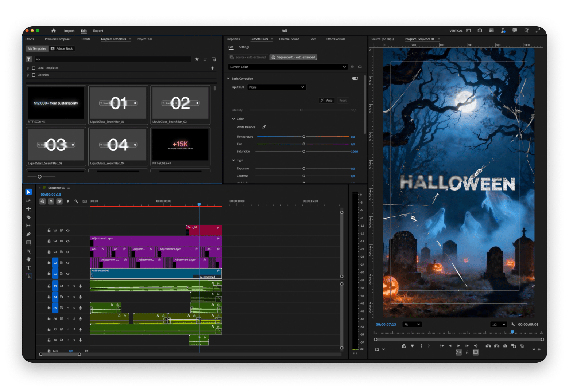Hide video track V2 with its eye toggle

pyautogui.click(x=68, y=262)
